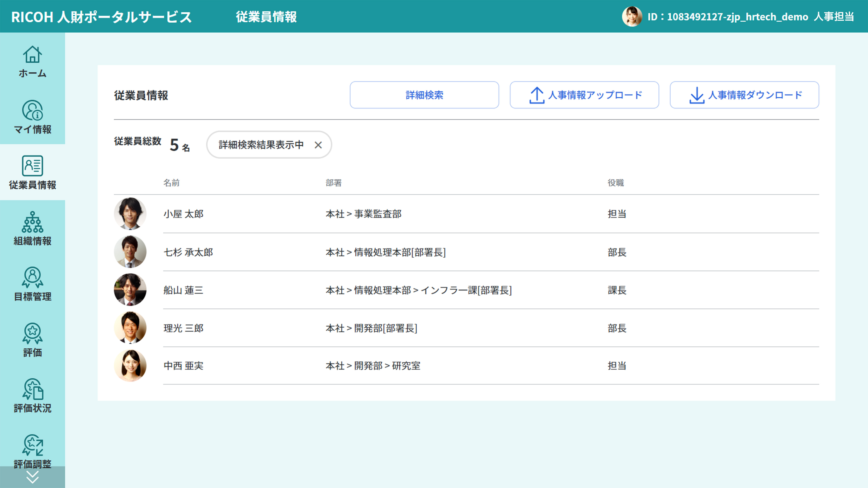Viewport: 868px width, 488px height.
Task: Clear the 詳細検索結果表示中 filter chip
Action: [318, 145]
